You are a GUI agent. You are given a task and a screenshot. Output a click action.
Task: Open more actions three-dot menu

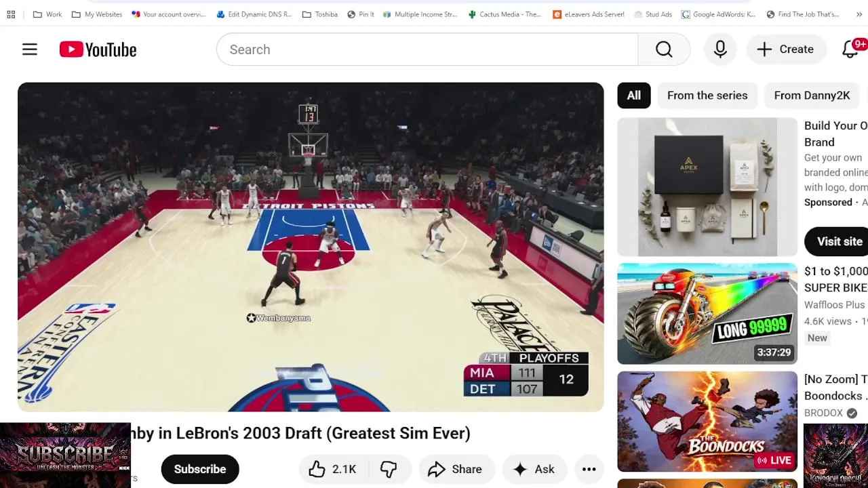(x=589, y=469)
